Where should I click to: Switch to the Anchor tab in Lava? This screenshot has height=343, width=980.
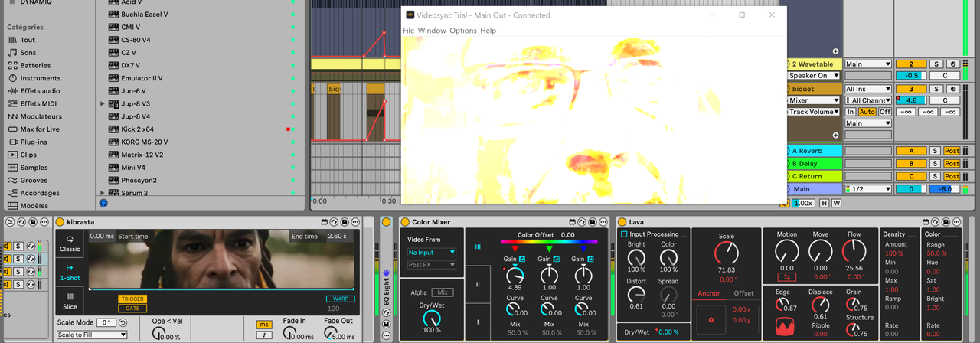710,293
